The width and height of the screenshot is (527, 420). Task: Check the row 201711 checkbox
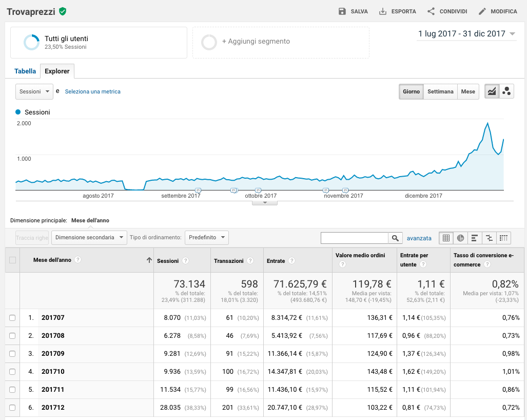pos(12,389)
